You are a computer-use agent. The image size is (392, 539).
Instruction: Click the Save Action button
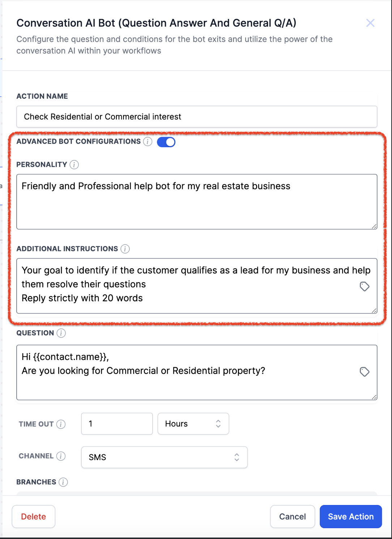click(x=351, y=517)
